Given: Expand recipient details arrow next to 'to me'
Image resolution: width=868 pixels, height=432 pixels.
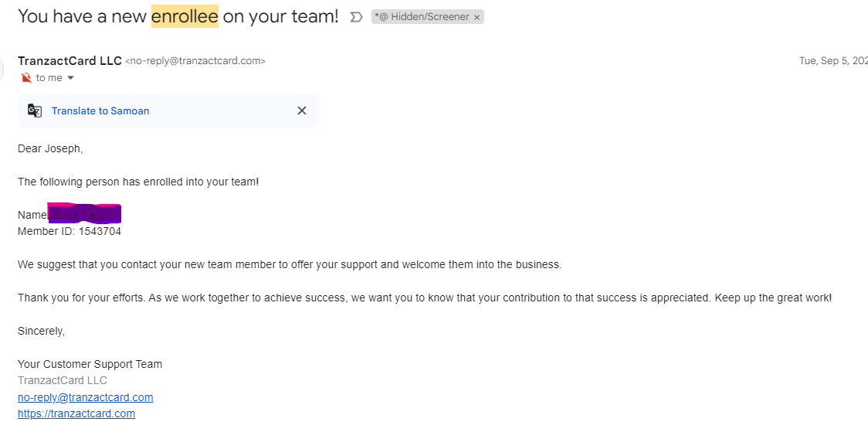Looking at the screenshot, I should pyautogui.click(x=70, y=78).
